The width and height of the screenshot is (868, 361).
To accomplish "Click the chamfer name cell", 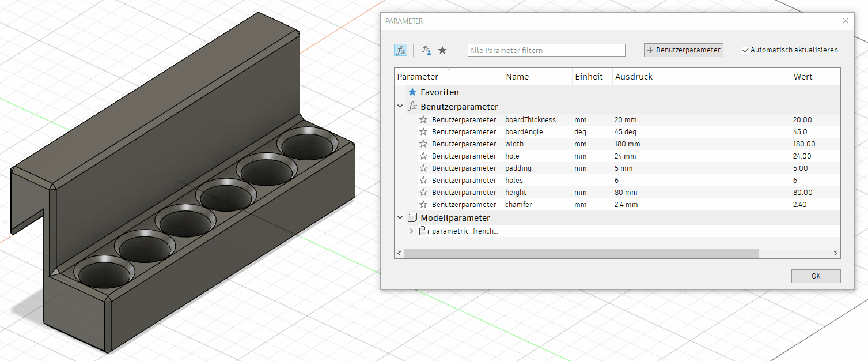I will tap(518, 205).
